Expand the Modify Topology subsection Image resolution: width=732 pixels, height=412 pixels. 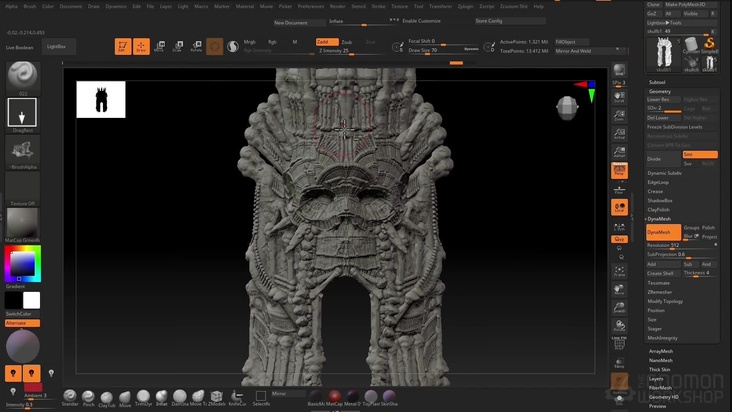pos(665,301)
